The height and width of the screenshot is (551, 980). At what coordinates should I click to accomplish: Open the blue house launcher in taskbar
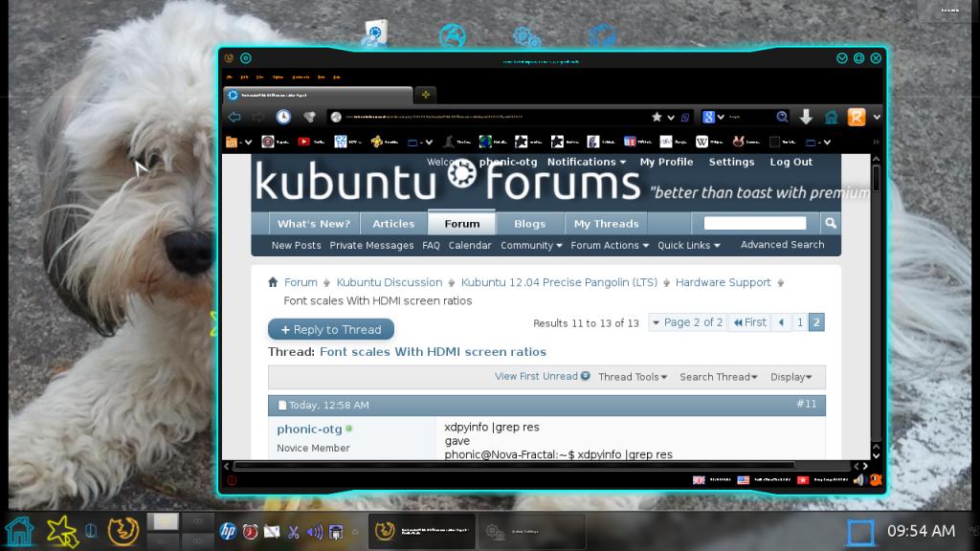[19, 530]
